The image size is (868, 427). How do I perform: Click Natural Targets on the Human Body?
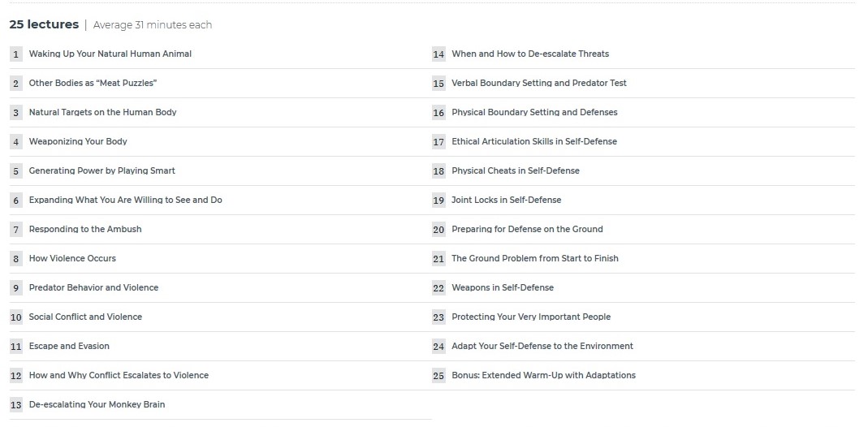tap(102, 112)
